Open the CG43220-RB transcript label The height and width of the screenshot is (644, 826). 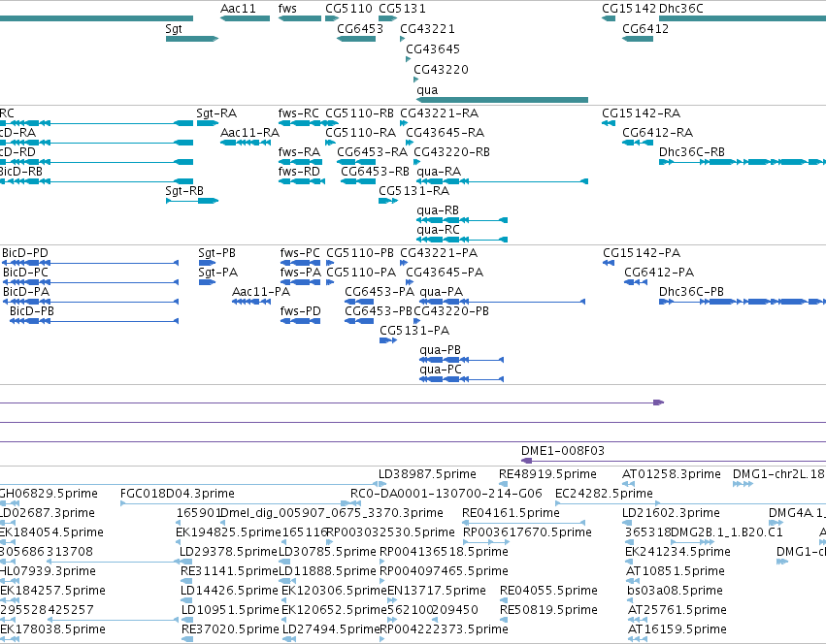451,152
